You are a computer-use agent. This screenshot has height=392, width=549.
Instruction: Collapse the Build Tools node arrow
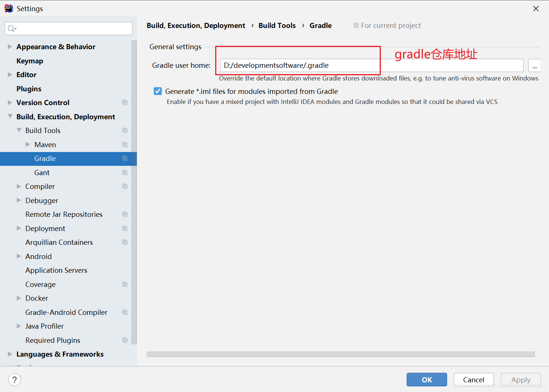(x=19, y=130)
